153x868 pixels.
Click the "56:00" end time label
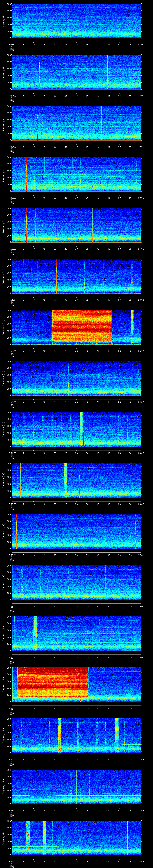(x=141, y=504)
